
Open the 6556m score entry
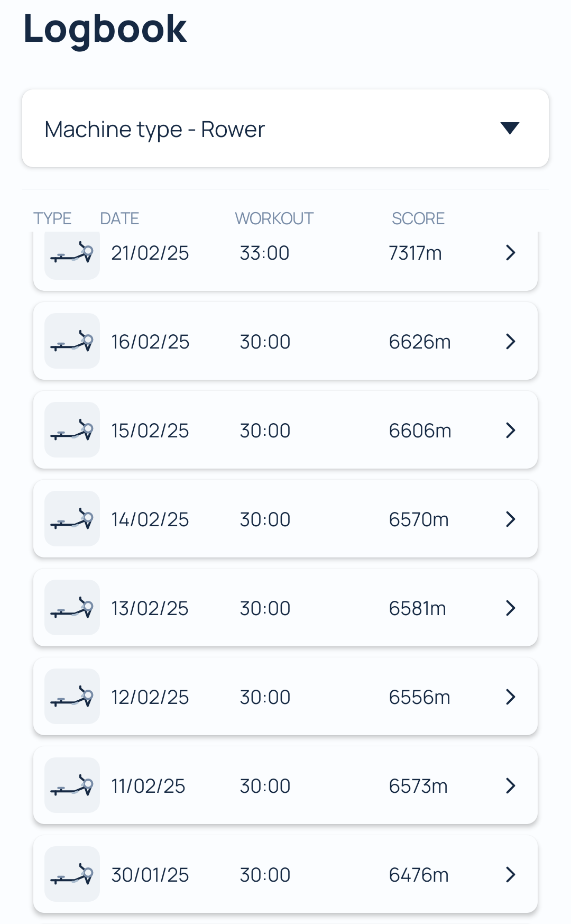(419, 697)
